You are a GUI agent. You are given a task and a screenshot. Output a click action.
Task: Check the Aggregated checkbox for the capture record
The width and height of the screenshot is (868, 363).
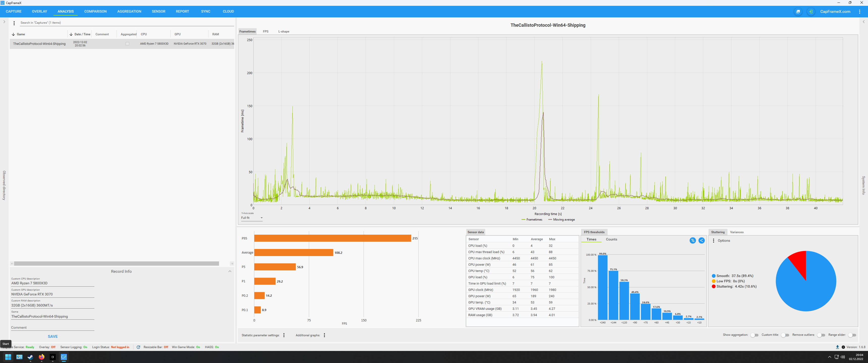[x=127, y=44]
